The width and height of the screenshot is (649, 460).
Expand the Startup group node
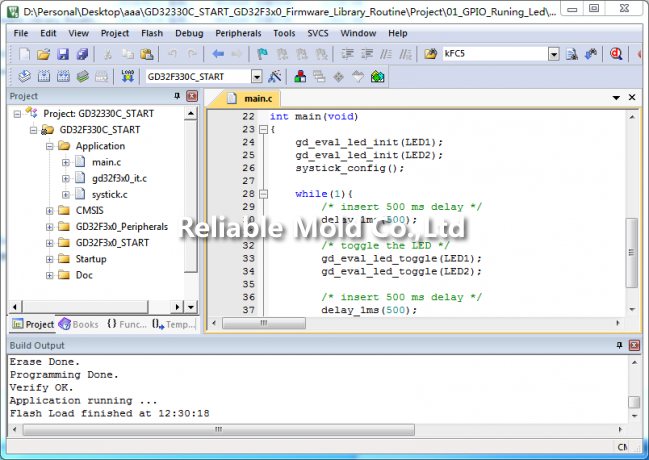point(50,259)
